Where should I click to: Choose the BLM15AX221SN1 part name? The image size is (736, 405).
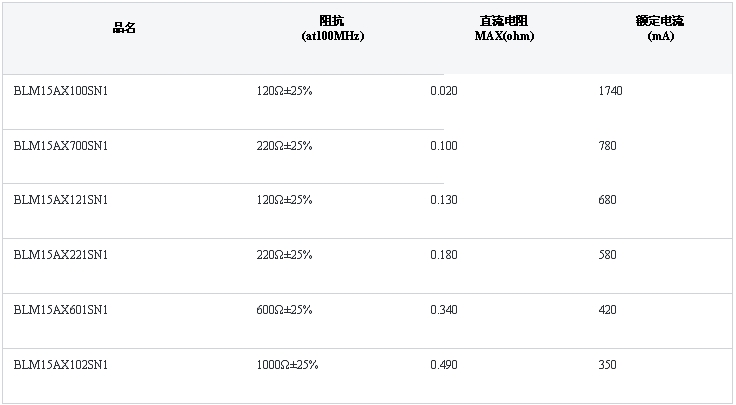pyautogui.click(x=61, y=255)
